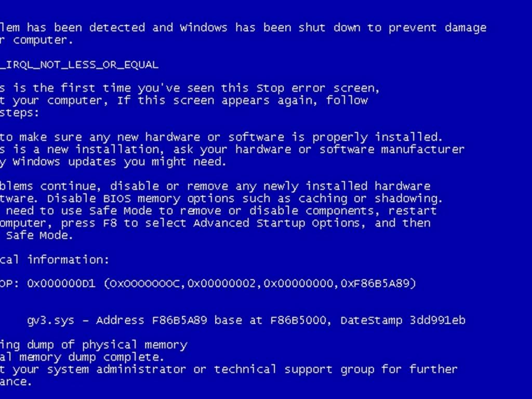
Task: Click the fourth parameter 0xF86B5A89
Action: pyautogui.click(x=375, y=283)
